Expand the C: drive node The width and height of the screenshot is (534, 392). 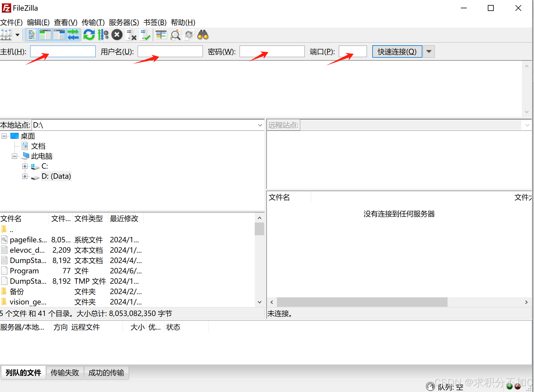25,166
